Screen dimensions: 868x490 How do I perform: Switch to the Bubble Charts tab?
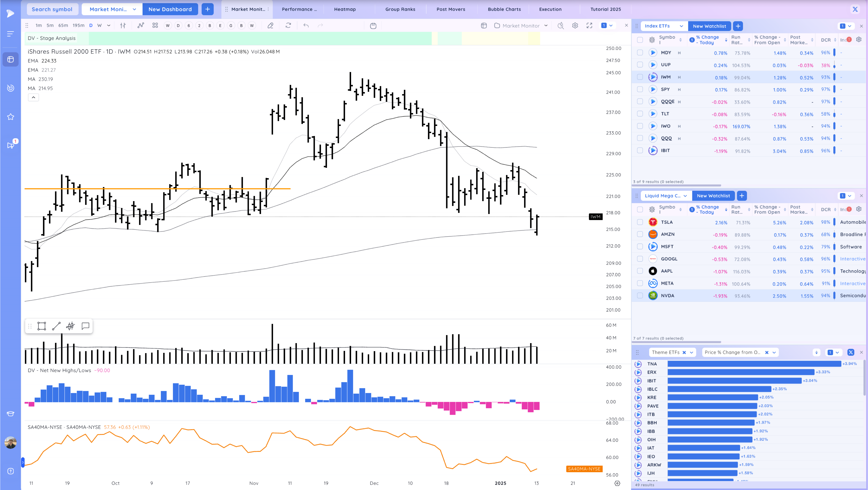504,9
